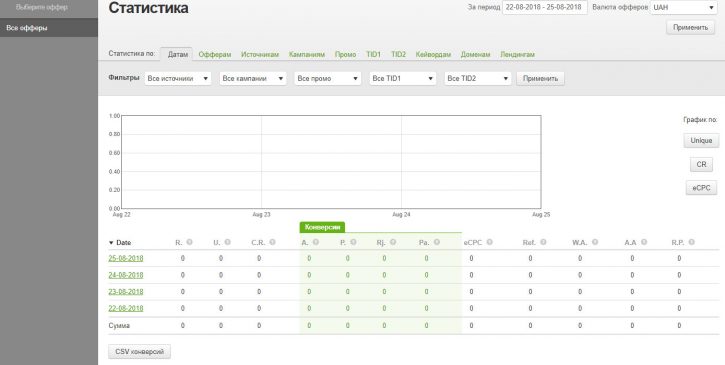Switch to the Кейвордам statistics tab
725x365 pixels.
tap(433, 54)
